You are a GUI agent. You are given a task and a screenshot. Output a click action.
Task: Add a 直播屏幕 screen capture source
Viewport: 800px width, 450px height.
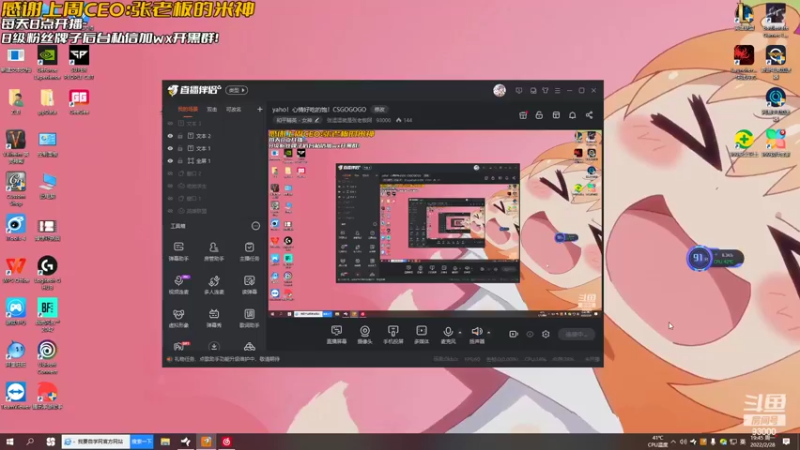pyautogui.click(x=336, y=334)
